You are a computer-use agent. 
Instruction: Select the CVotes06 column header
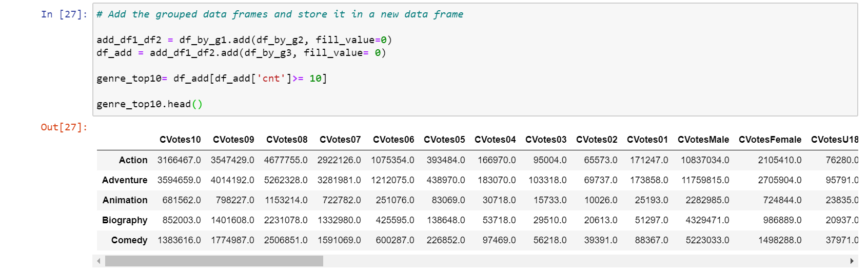point(393,140)
